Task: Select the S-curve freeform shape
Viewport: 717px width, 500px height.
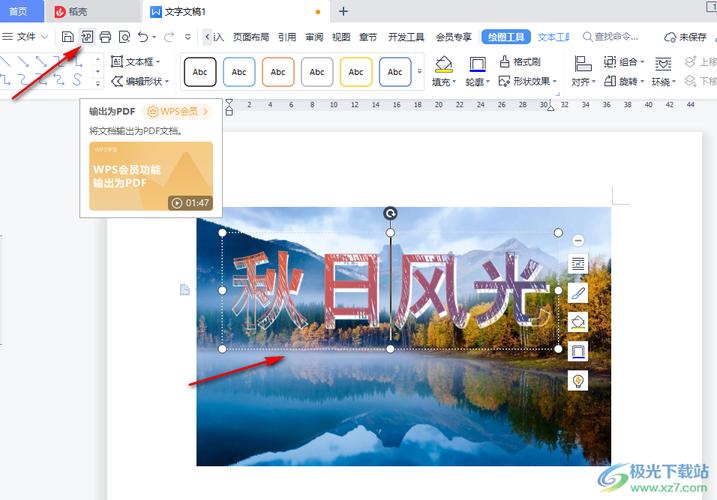Action: tap(77, 80)
